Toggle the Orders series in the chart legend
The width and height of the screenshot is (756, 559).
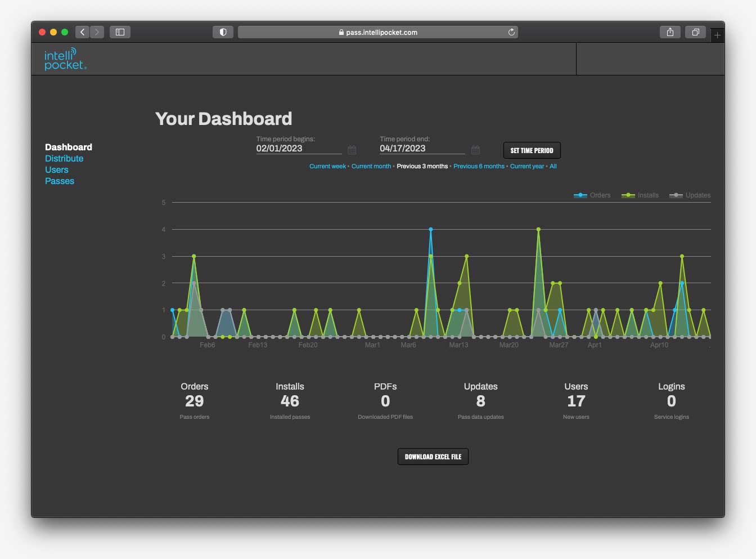pyautogui.click(x=592, y=195)
